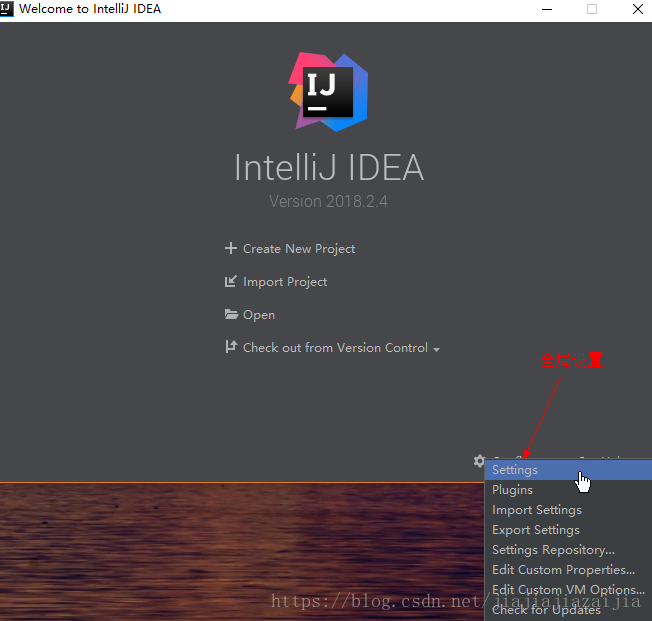Create a new project
This screenshot has width=652, height=621.
pos(299,249)
